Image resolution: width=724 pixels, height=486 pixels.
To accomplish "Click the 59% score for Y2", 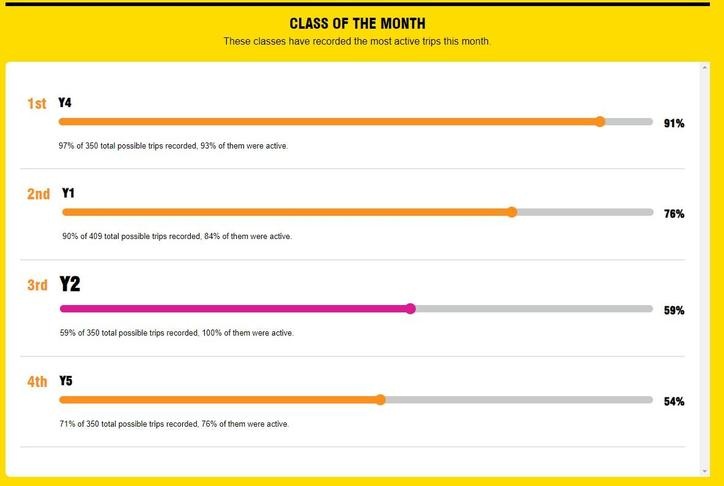I will (674, 311).
